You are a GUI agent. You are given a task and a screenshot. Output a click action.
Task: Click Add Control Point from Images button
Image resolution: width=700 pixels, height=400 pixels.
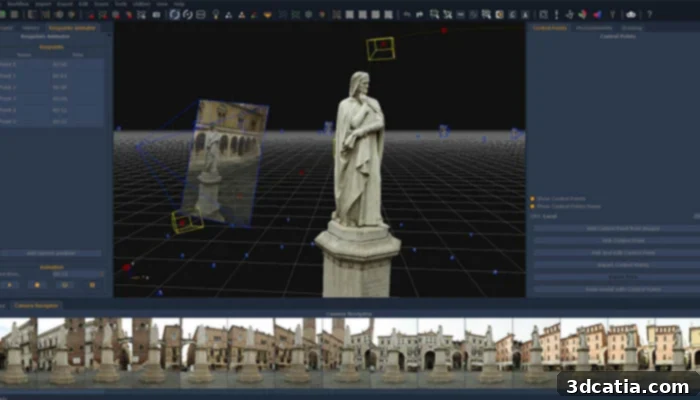point(617,229)
